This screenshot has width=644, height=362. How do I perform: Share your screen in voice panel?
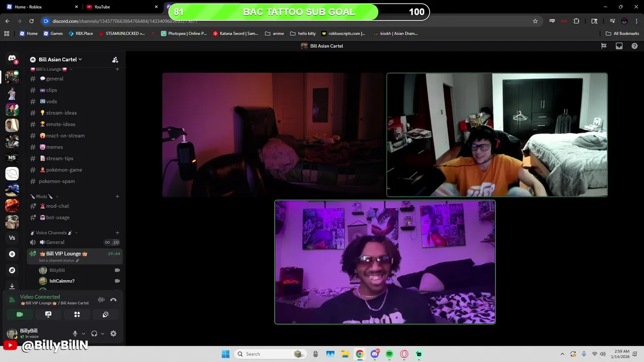48,314
